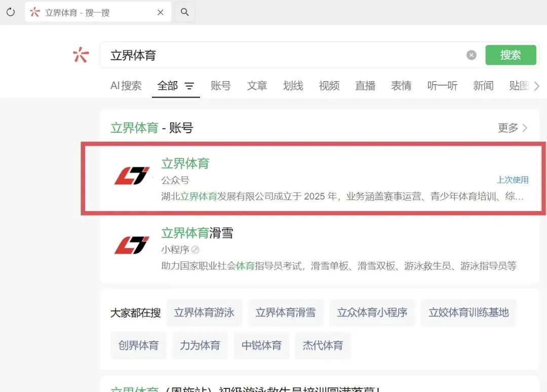Switch to the 视频 tab
This screenshot has height=392, width=547.
[x=329, y=86]
